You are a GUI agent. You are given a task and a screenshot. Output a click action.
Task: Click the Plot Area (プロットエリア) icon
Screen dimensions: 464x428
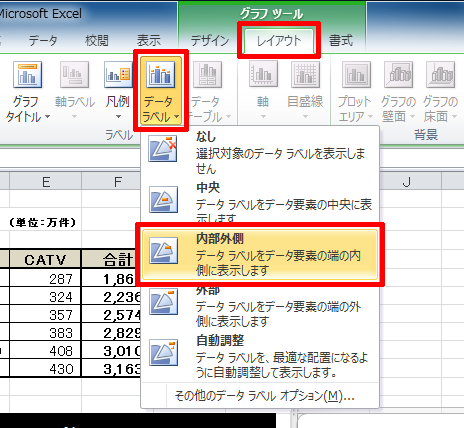tap(356, 75)
